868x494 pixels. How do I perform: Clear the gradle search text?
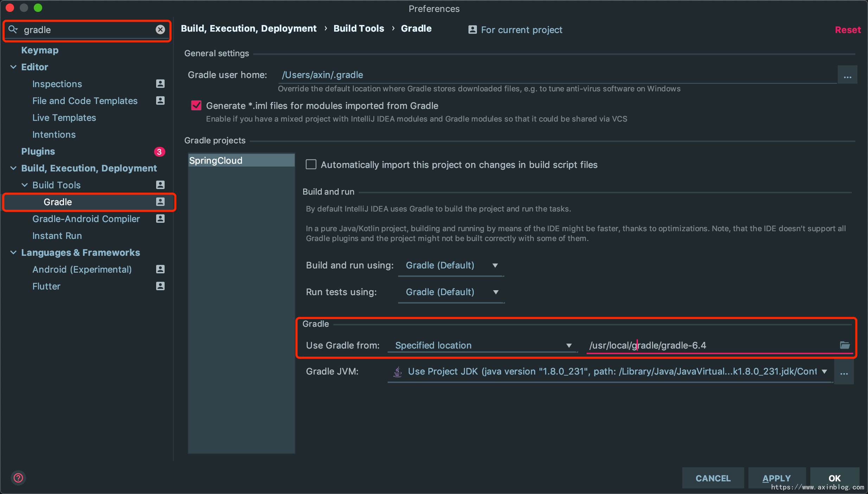[x=160, y=30]
